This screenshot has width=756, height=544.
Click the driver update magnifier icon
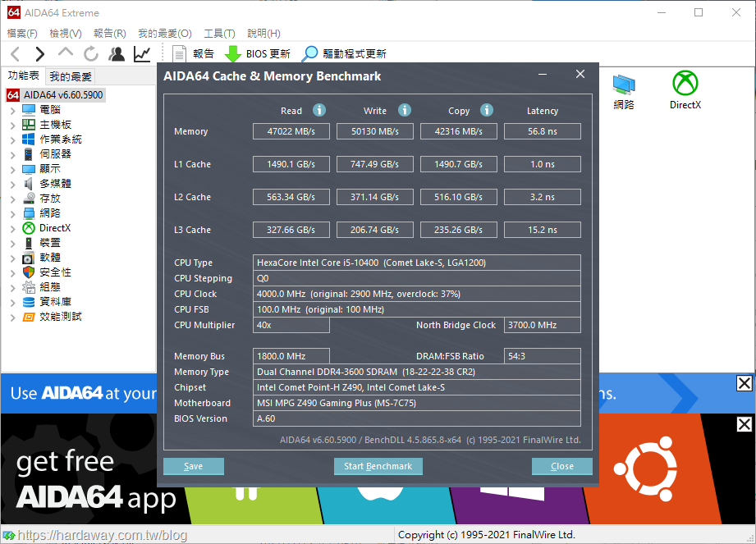tap(309, 54)
